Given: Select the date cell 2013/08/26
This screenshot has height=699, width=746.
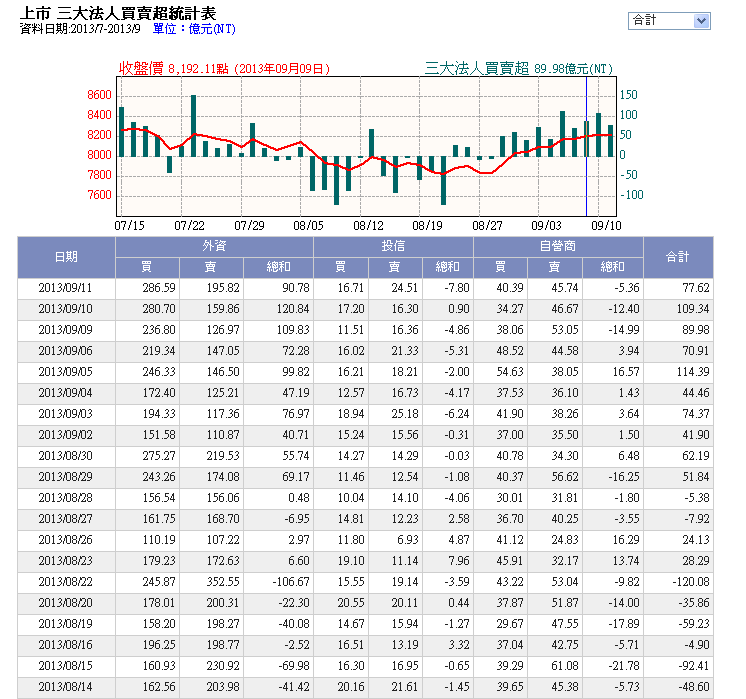Looking at the screenshot, I should [66, 540].
